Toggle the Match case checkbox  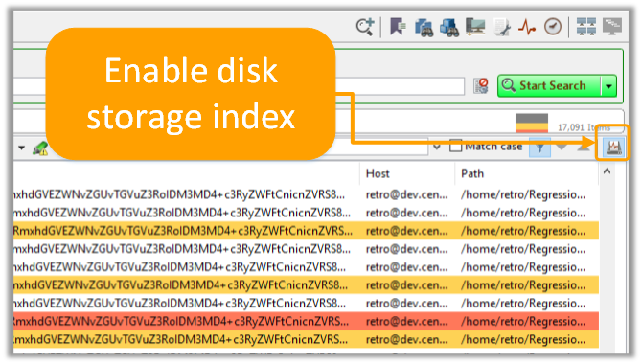[x=455, y=147]
